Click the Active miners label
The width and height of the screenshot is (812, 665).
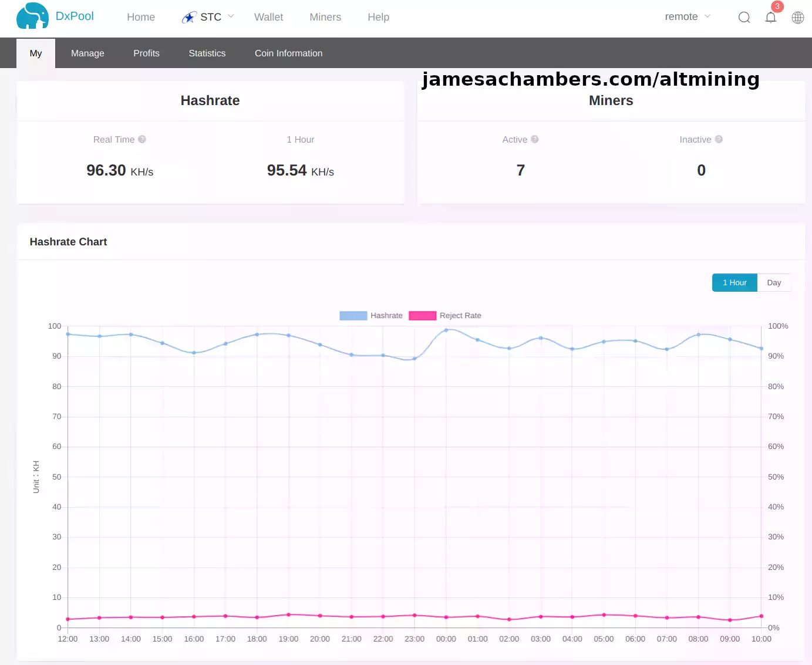[515, 140]
